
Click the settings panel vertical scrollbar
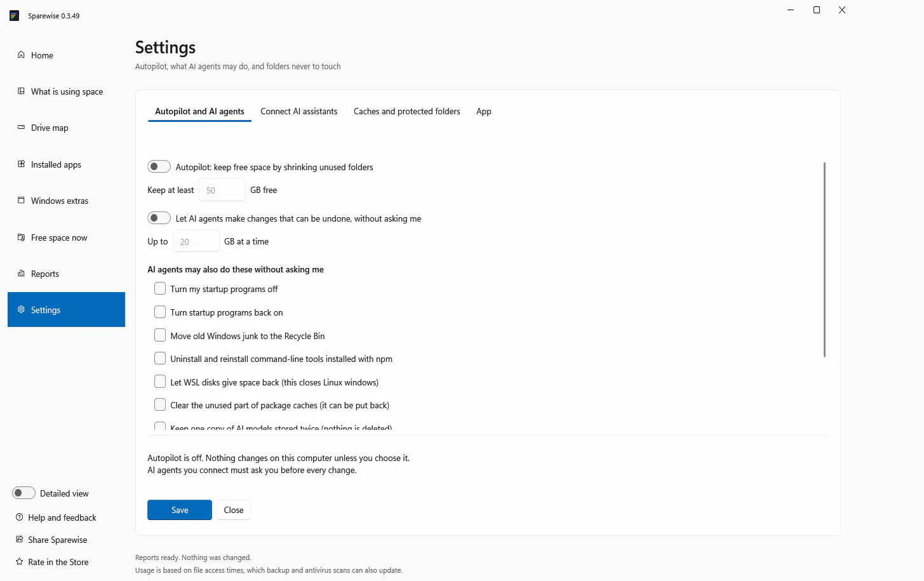tap(824, 260)
